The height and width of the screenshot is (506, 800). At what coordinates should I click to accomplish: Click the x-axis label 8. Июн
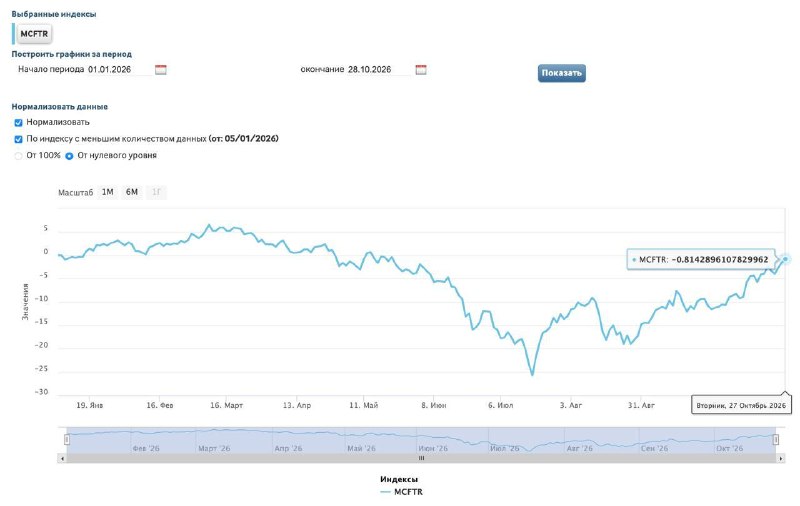[x=434, y=405]
